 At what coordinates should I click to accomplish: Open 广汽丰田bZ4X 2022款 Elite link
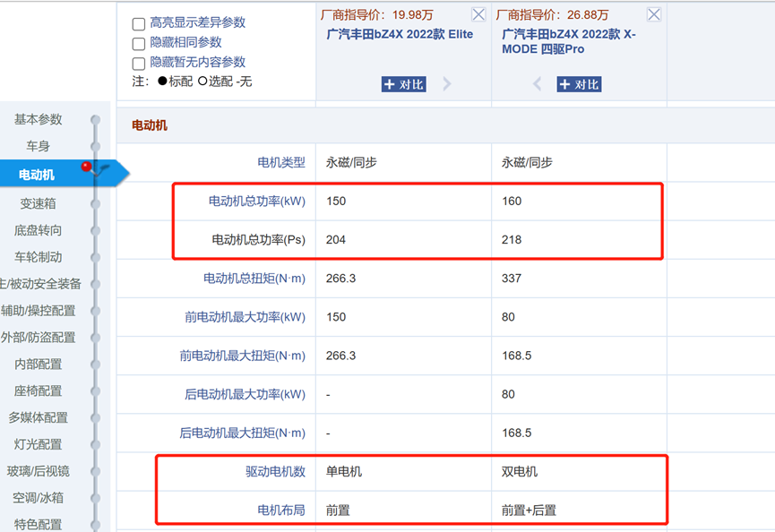click(400, 34)
